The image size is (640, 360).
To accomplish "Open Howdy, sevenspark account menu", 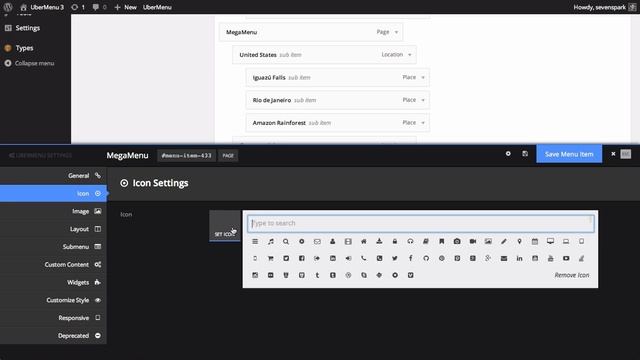I will [x=604, y=7].
